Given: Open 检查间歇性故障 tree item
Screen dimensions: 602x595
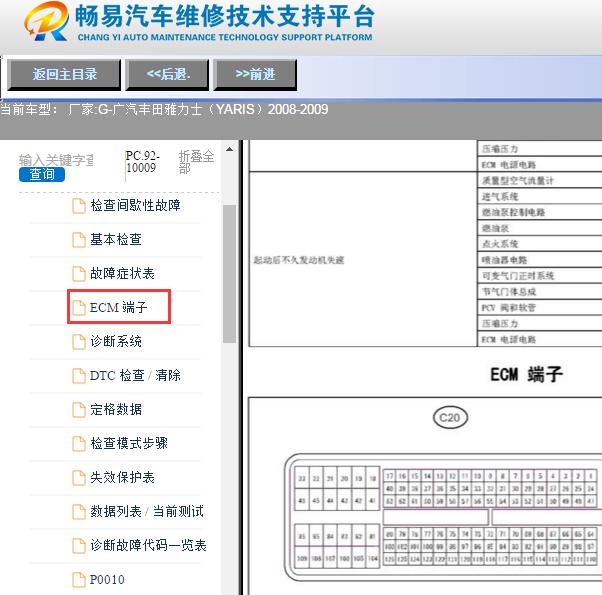Looking at the screenshot, I should tap(135, 205).
